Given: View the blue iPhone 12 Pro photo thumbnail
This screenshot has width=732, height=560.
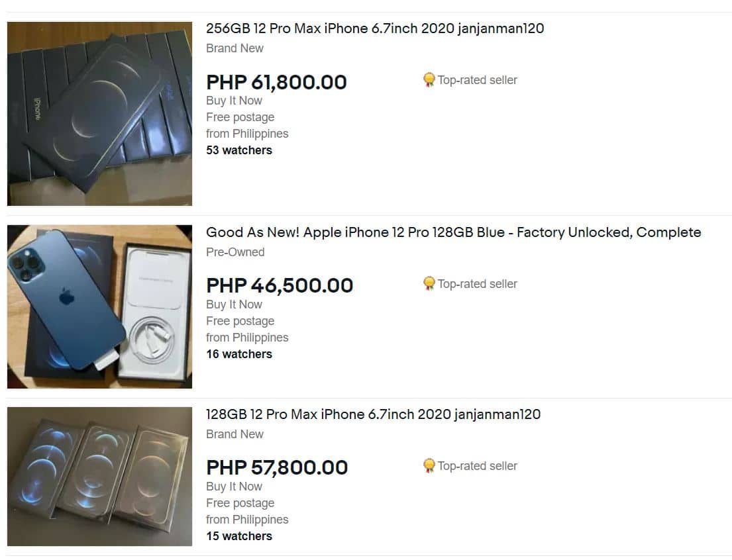Looking at the screenshot, I should tap(99, 306).
